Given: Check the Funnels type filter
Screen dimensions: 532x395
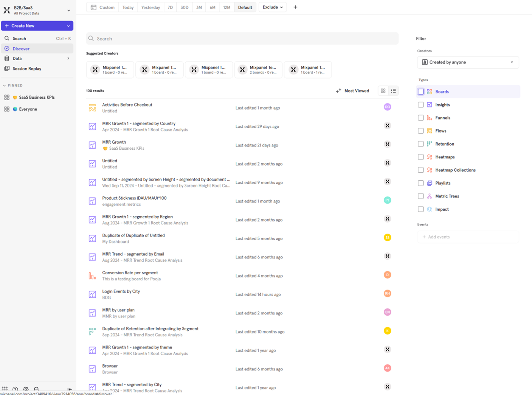Looking at the screenshot, I should click(x=420, y=118).
